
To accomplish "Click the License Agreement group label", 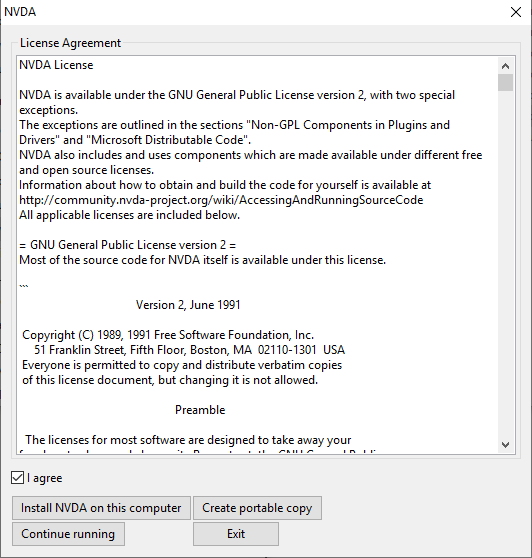I will click(x=70, y=43).
